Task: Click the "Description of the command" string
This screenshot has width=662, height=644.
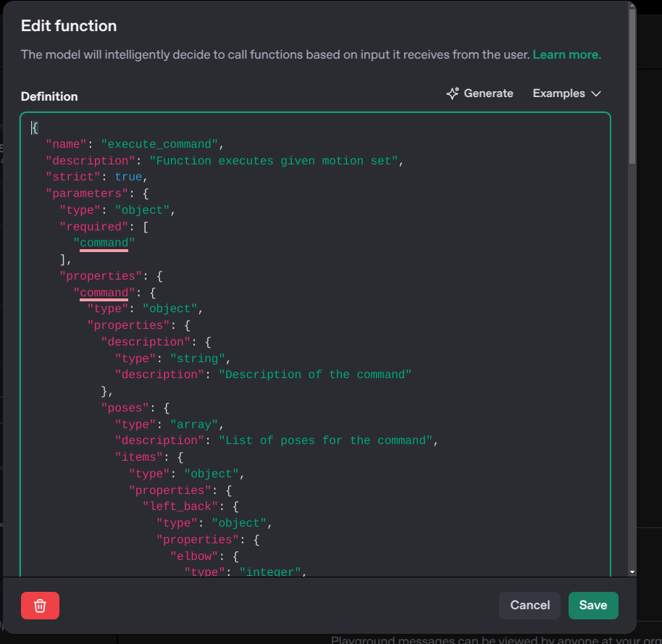Action: 315,375
